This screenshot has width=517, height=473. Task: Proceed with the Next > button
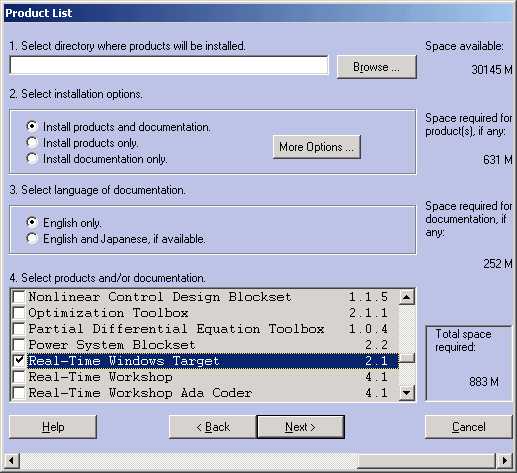[x=301, y=427]
